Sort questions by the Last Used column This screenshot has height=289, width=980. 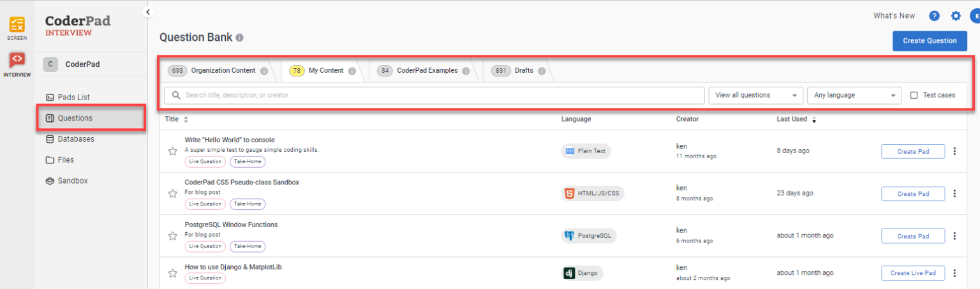click(796, 119)
